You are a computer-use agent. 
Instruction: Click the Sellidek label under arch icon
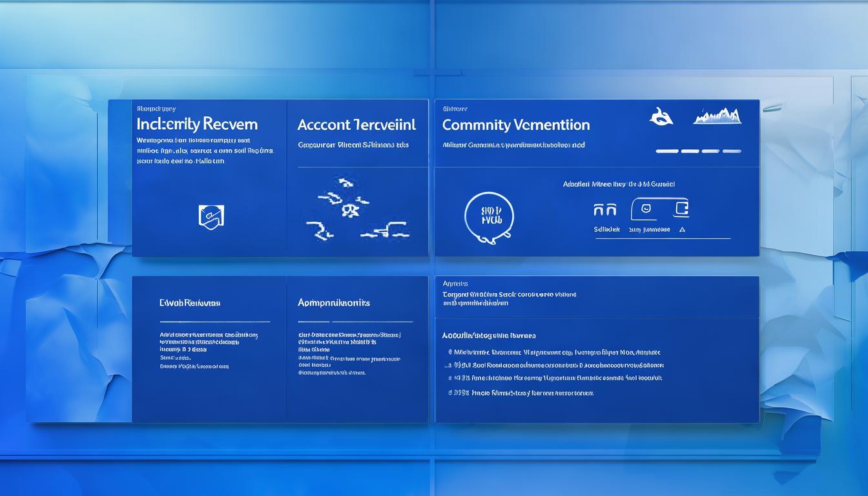(x=606, y=229)
